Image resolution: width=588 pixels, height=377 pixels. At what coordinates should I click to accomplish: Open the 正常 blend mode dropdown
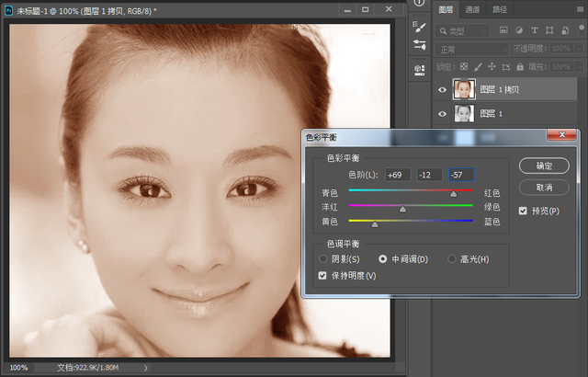point(471,49)
